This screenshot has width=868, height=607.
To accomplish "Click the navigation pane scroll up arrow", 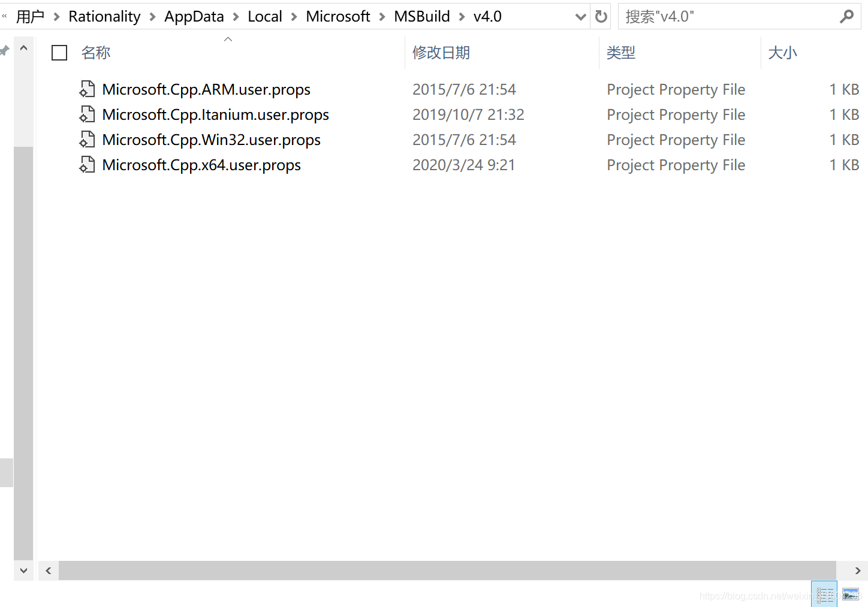I will pyautogui.click(x=23, y=48).
